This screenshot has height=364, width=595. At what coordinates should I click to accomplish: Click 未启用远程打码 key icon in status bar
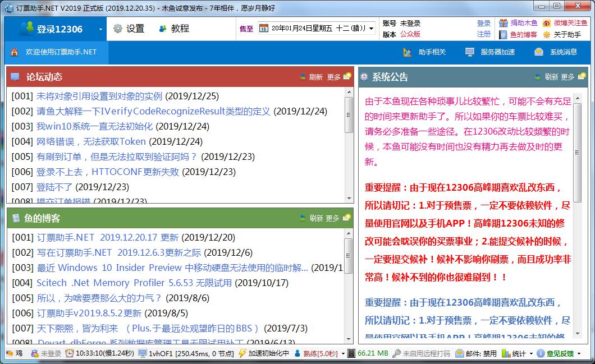click(397, 353)
